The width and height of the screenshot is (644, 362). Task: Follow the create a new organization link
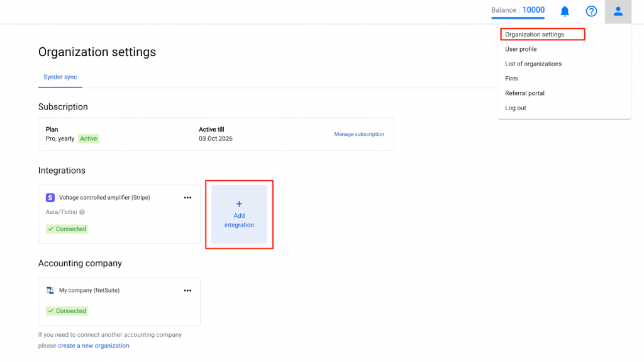[94, 346]
